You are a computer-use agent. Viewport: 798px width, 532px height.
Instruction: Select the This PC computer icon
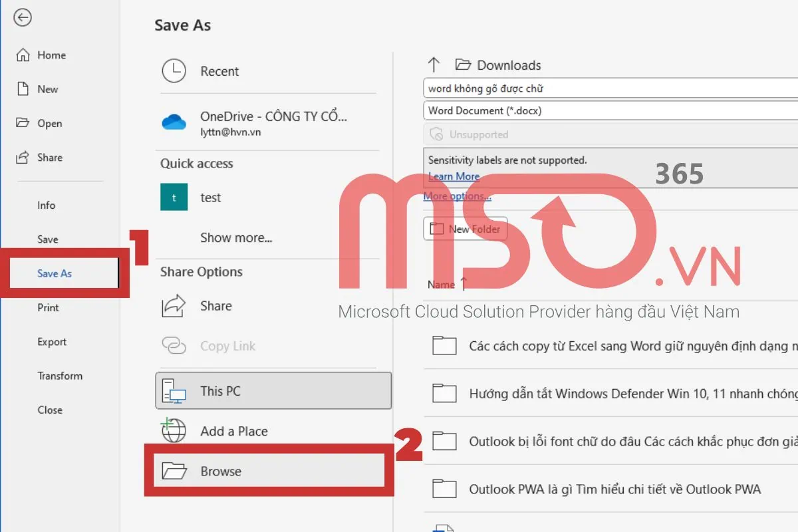(174, 391)
